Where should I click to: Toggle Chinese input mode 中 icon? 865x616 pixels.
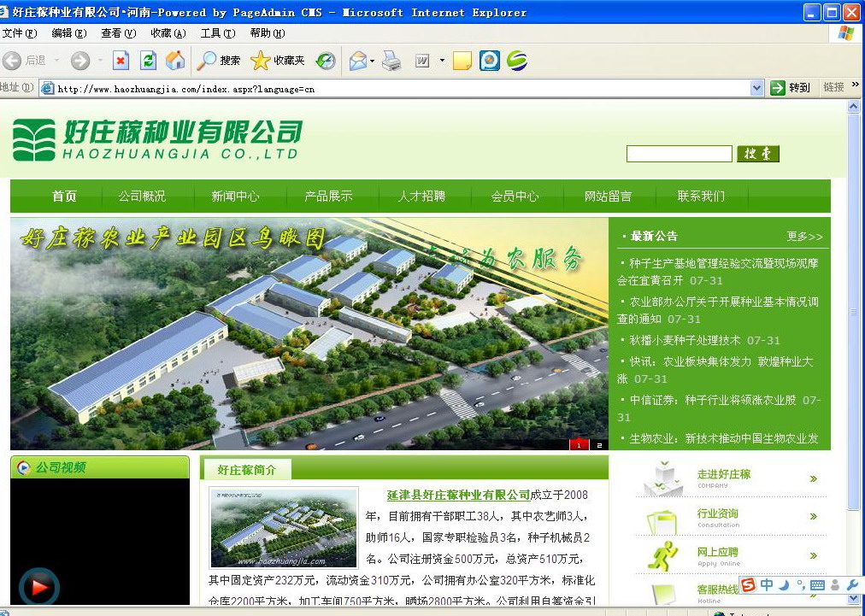(767, 584)
